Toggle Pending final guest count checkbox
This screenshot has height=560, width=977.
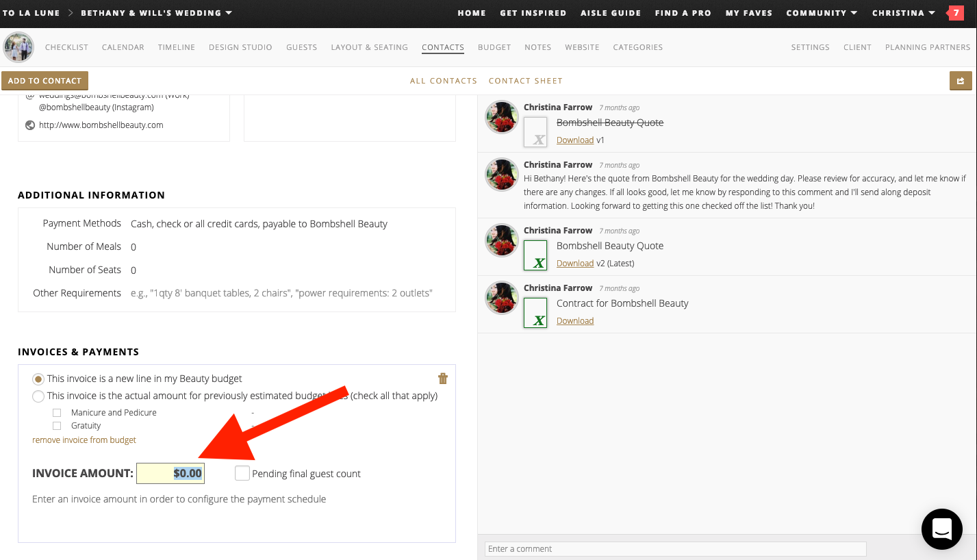tap(242, 473)
